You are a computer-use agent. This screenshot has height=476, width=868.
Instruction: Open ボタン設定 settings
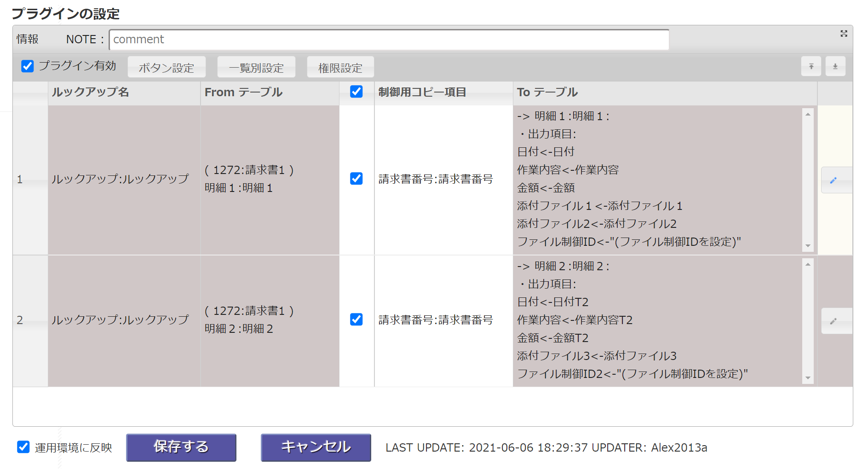click(167, 67)
